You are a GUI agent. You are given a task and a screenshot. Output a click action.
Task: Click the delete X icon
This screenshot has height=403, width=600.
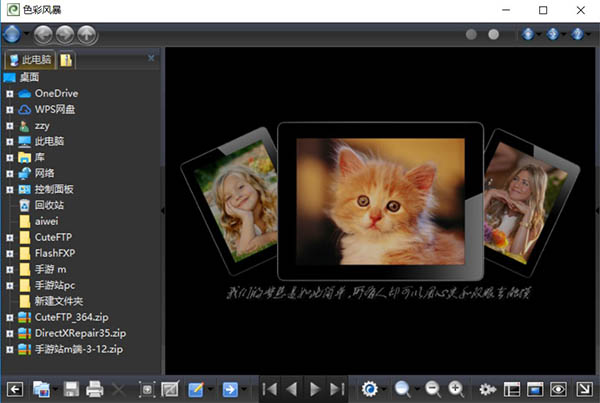coord(119,390)
